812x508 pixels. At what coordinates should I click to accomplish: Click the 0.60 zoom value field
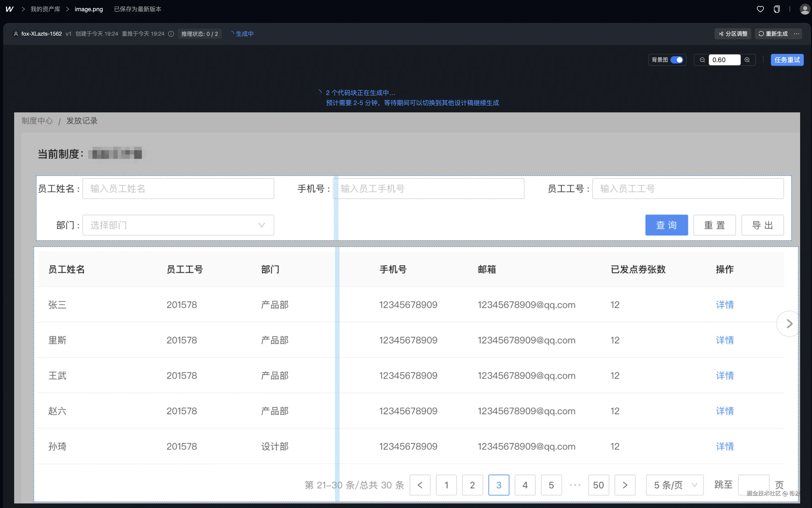[x=724, y=60]
